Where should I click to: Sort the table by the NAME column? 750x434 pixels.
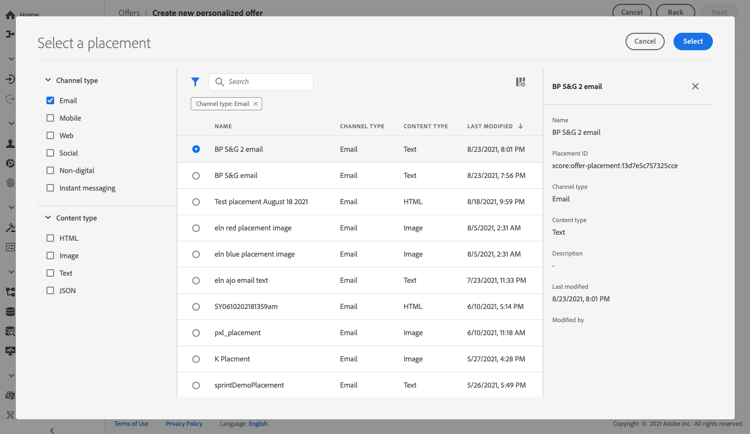pyautogui.click(x=223, y=126)
